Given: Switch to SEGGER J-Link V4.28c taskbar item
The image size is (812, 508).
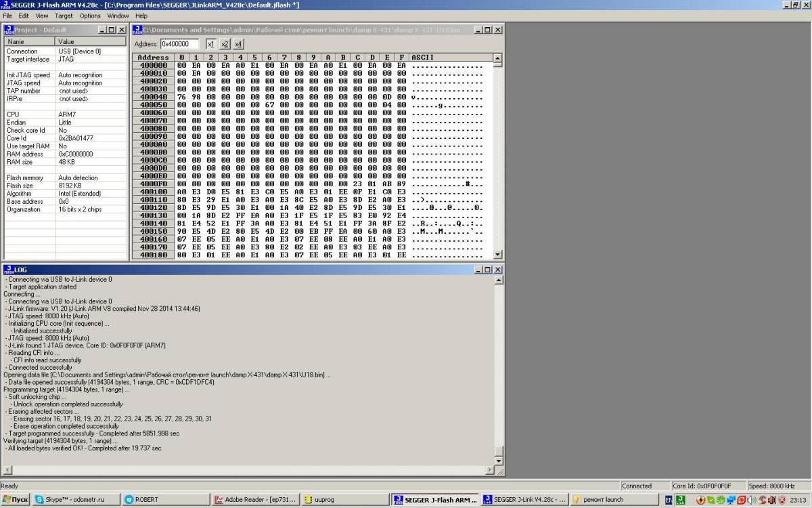Looking at the screenshot, I should [x=523, y=500].
